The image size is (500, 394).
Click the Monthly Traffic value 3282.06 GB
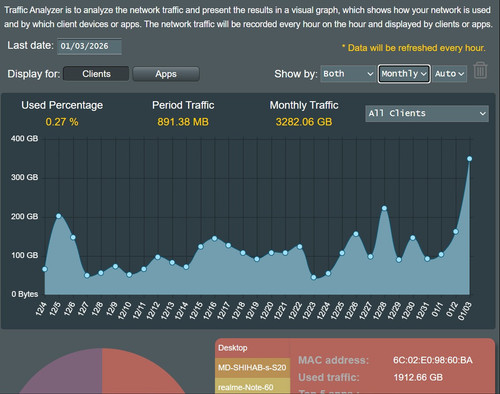click(x=304, y=122)
